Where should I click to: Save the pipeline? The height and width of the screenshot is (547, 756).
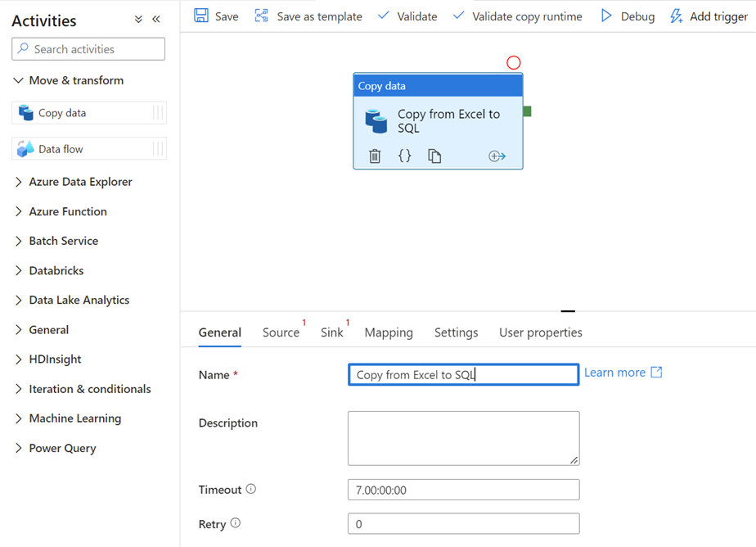tap(215, 16)
